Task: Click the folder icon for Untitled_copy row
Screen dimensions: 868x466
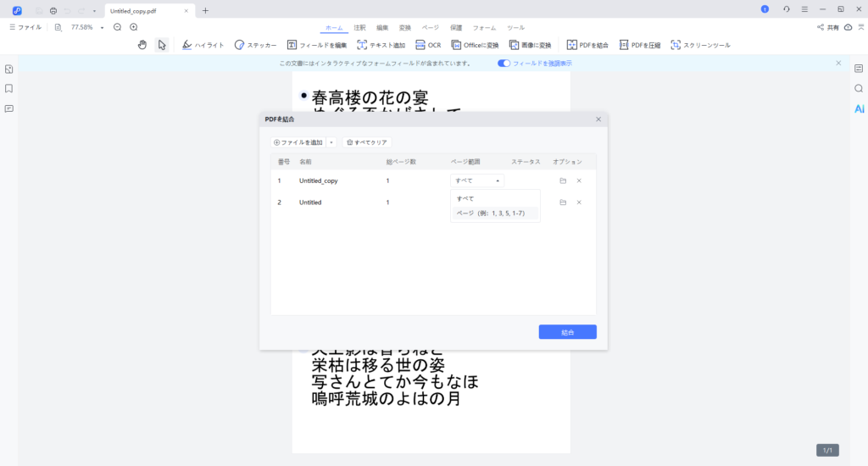Action: [563, 180]
